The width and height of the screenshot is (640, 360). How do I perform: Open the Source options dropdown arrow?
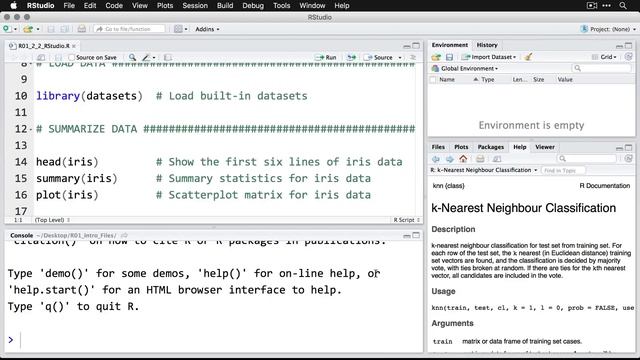click(400, 58)
